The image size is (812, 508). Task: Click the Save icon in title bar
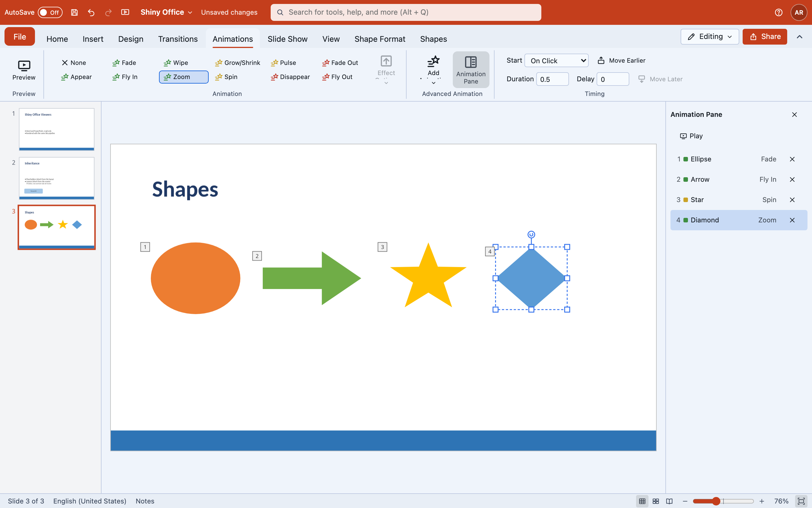pyautogui.click(x=74, y=12)
